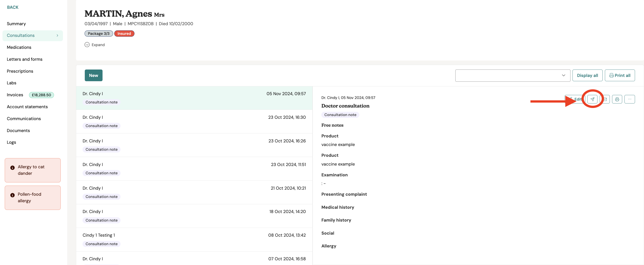Click the Allergy to cat dander alert
Screen dimensions: 644x265
(x=33, y=170)
